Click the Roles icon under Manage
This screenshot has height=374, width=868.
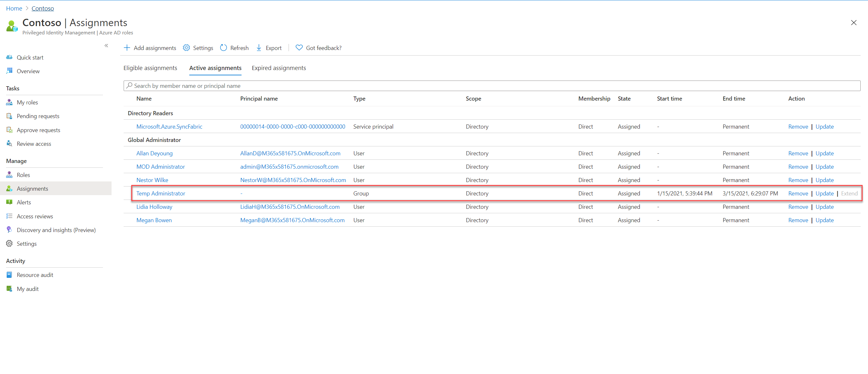10,175
